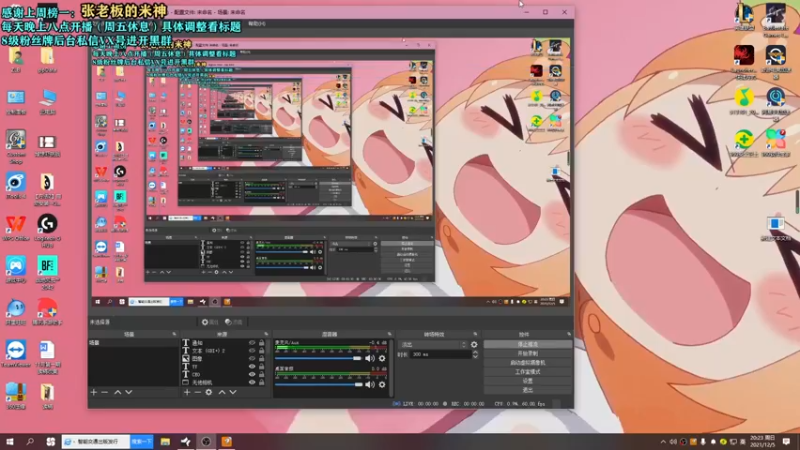Add a new scene with the plus icon
The image size is (800, 450).
pyautogui.click(x=93, y=392)
